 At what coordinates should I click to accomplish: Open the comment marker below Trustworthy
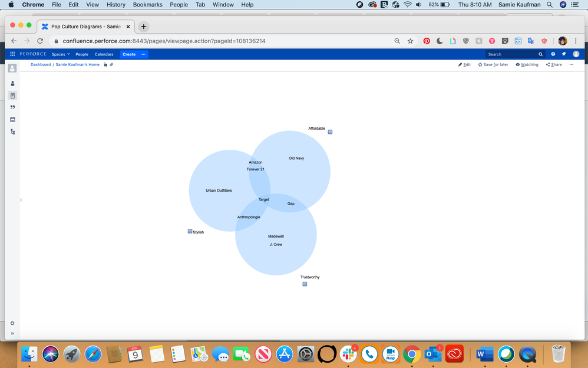tap(305, 284)
